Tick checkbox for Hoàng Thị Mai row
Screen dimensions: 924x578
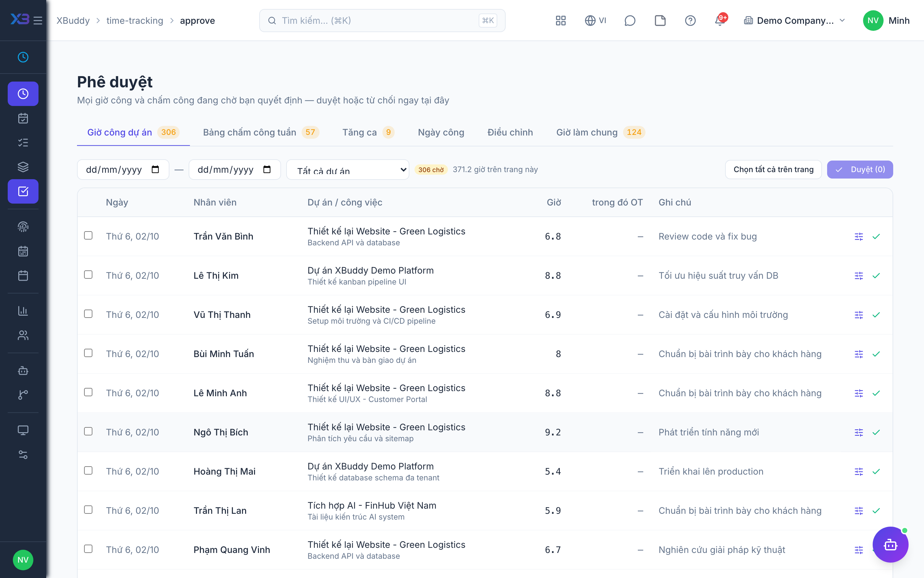88,470
